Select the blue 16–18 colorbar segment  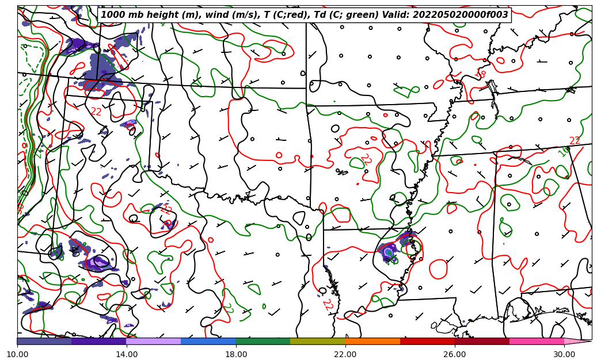pos(208,341)
